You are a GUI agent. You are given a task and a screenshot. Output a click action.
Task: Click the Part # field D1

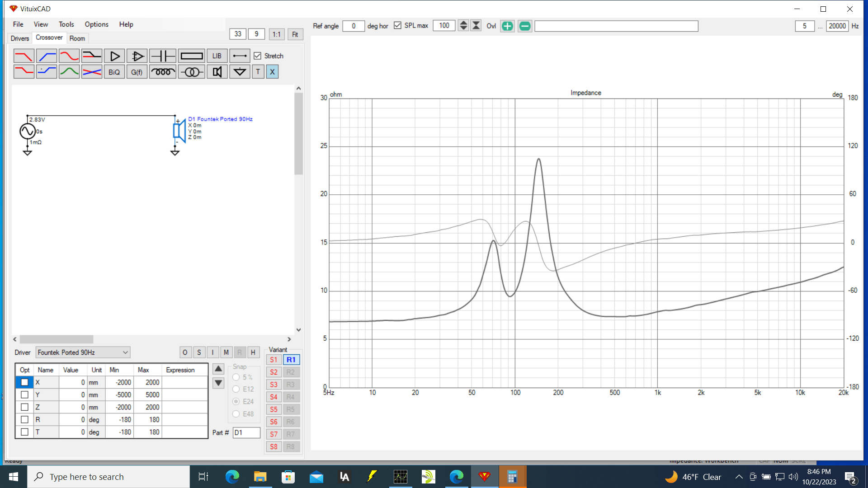click(x=246, y=433)
